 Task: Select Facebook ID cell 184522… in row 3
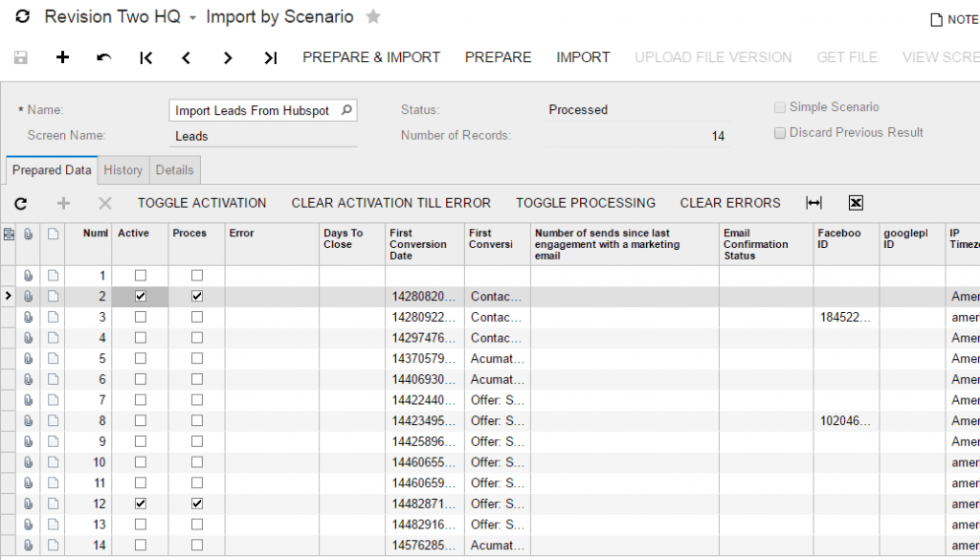[x=847, y=318]
